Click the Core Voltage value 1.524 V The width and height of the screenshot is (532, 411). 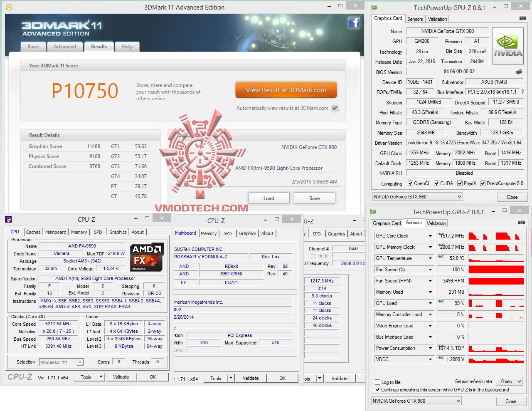click(x=111, y=269)
